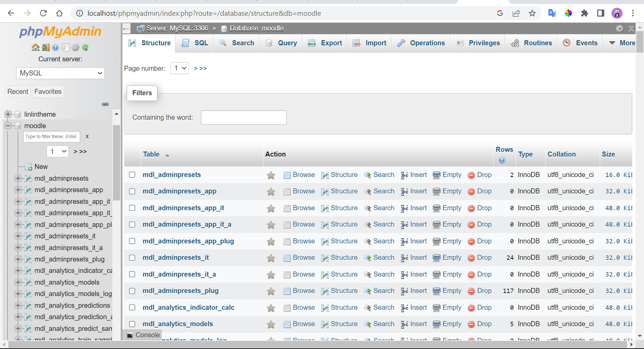
Task: Open the Import tab
Action: 369,43
